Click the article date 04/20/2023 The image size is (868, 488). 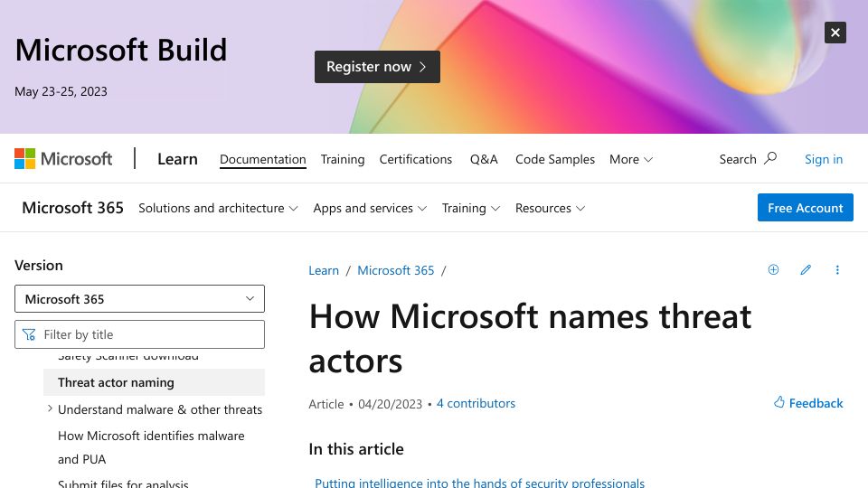(x=391, y=404)
